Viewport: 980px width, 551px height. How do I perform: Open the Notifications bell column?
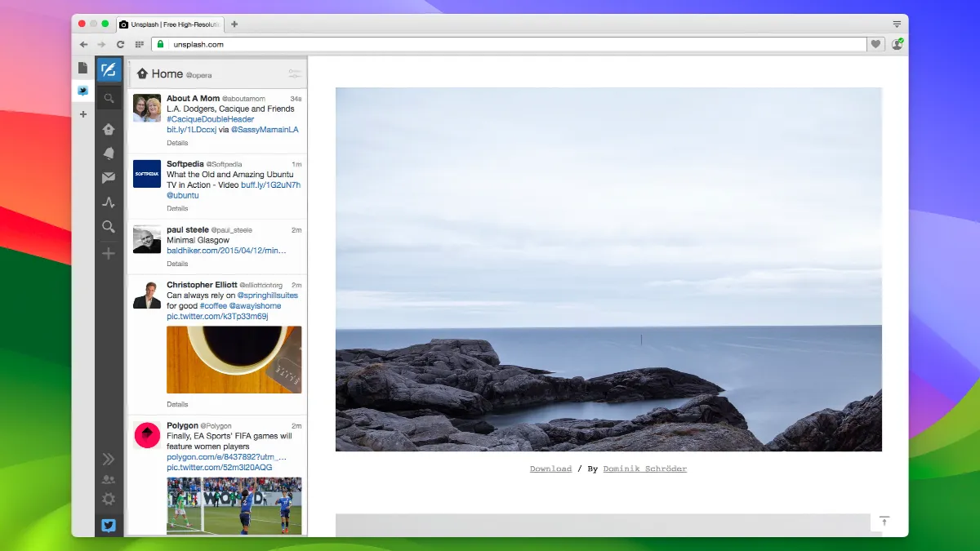point(109,153)
